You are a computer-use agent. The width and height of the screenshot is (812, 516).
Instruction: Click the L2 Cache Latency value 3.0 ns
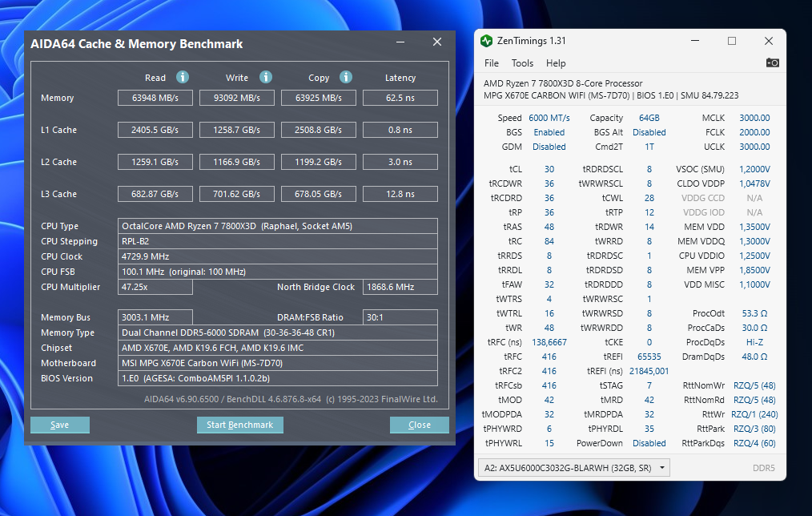pyautogui.click(x=400, y=162)
